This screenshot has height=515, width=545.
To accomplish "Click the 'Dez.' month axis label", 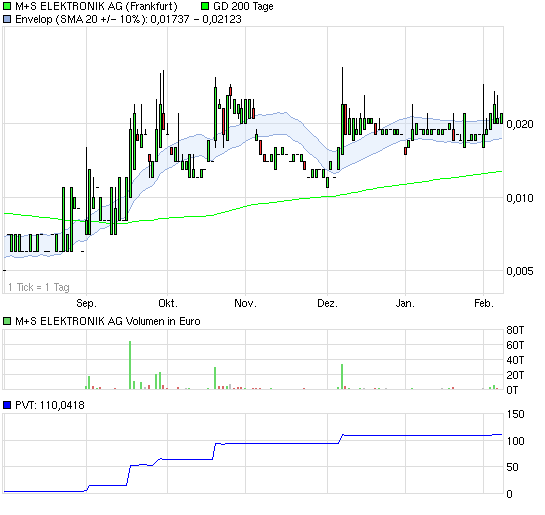I will (327, 303).
